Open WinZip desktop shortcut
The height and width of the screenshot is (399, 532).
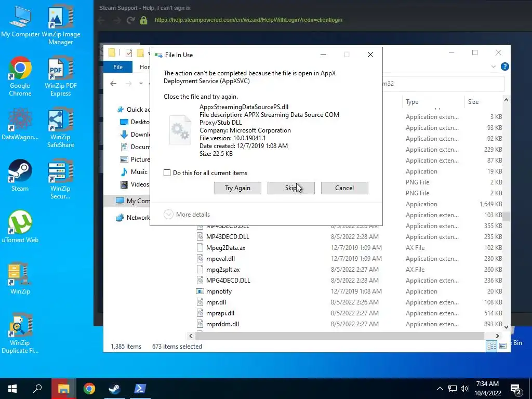pos(20,278)
